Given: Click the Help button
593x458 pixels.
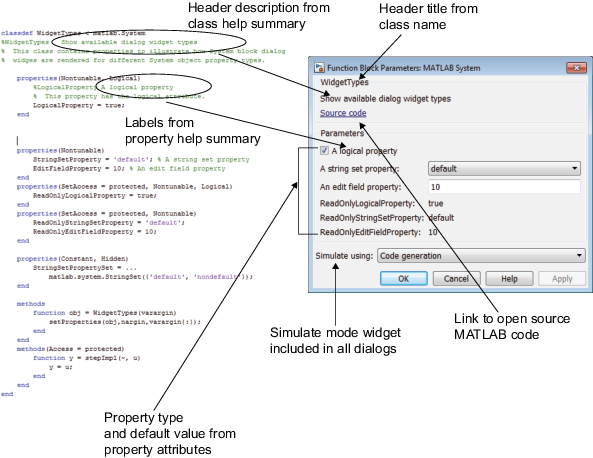Looking at the screenshot, I should coord(509,279).
